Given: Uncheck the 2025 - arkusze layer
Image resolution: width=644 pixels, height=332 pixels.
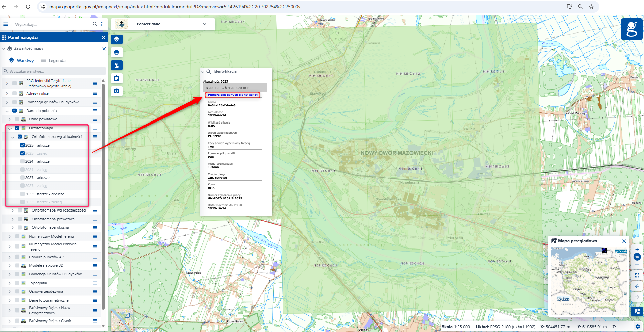Looking at the screenshot, I should coord(22,145).
